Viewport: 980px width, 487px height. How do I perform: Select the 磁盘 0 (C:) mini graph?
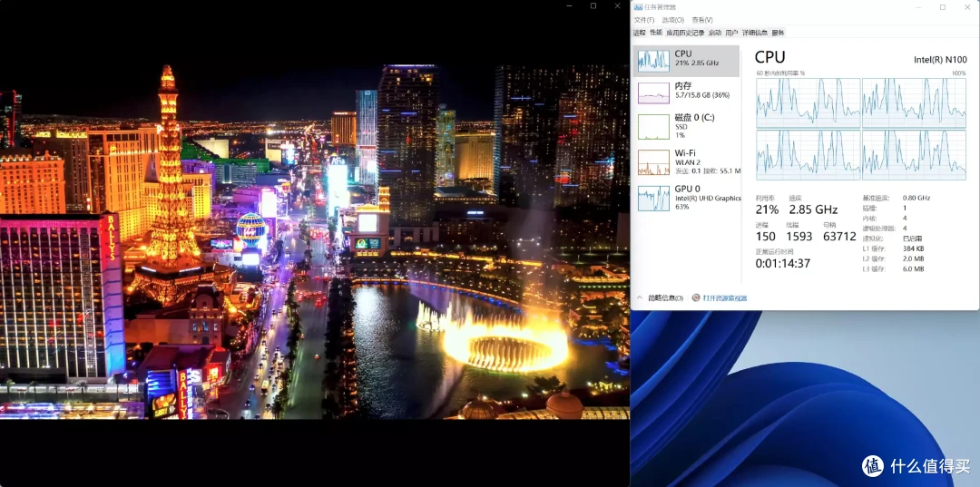(x=653, y=127)
